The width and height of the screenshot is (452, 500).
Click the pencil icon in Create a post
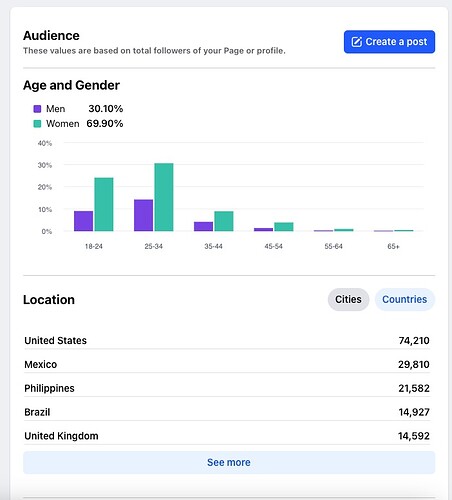click(357, 42)
